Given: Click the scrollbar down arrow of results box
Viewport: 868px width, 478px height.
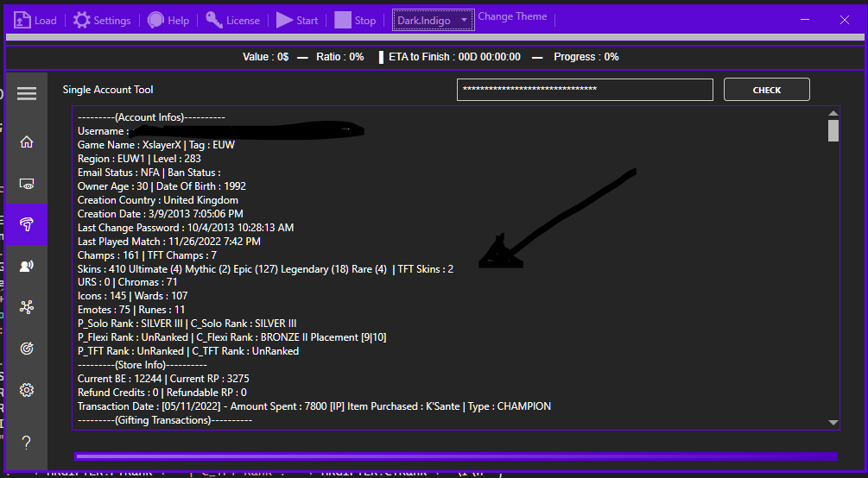Looking at the screenshot, I should click(833, 423).
